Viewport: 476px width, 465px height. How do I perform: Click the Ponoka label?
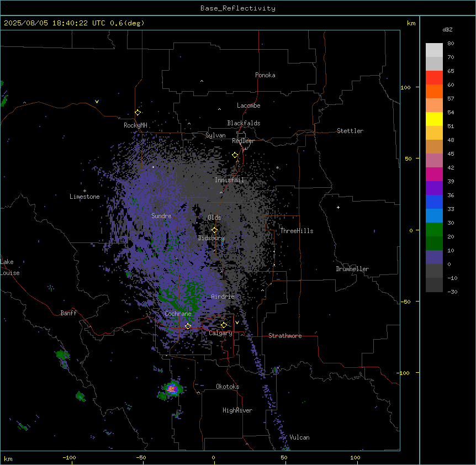[265, 75]
